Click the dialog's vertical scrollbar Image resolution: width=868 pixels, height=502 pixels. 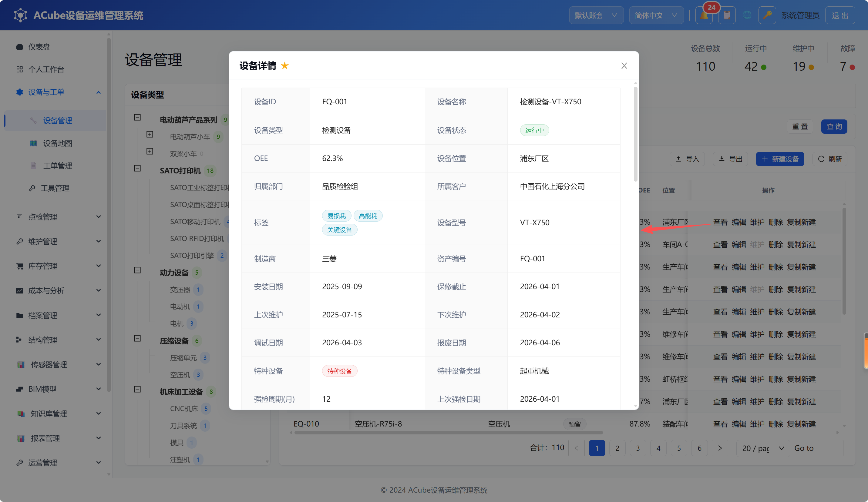coord(635,134)
